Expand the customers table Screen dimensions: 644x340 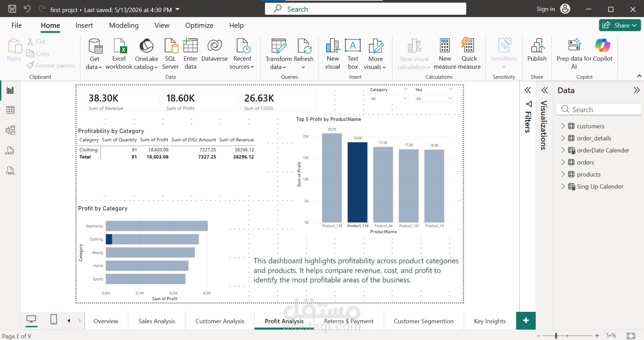(x=563, y=126)
